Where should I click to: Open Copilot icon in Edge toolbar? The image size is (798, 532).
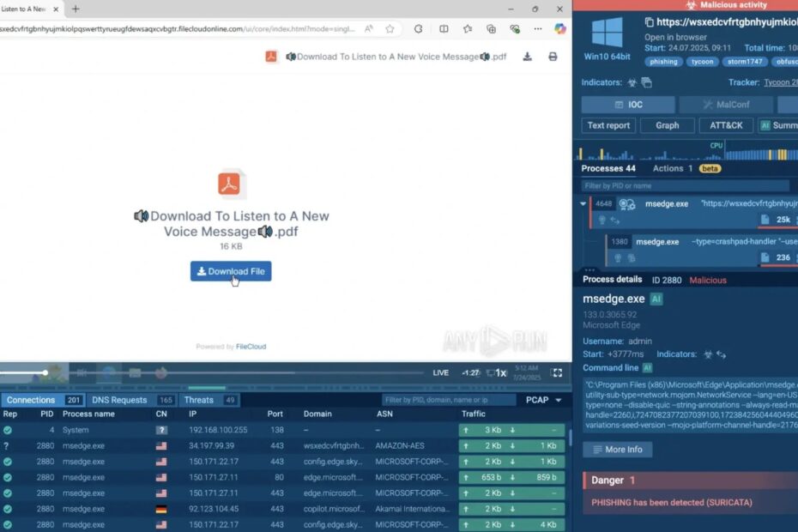click(559, 29)
